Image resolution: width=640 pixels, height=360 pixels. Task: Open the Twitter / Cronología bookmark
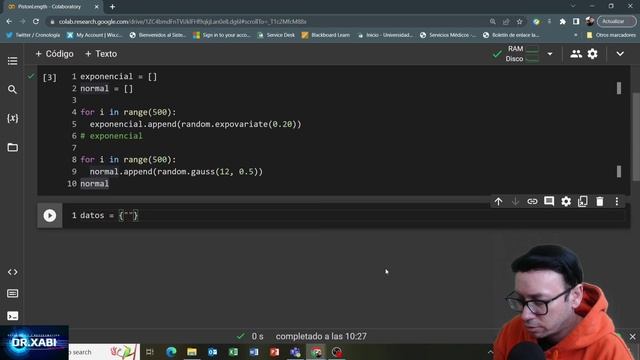pyautogui.click(x=33, y=35)
